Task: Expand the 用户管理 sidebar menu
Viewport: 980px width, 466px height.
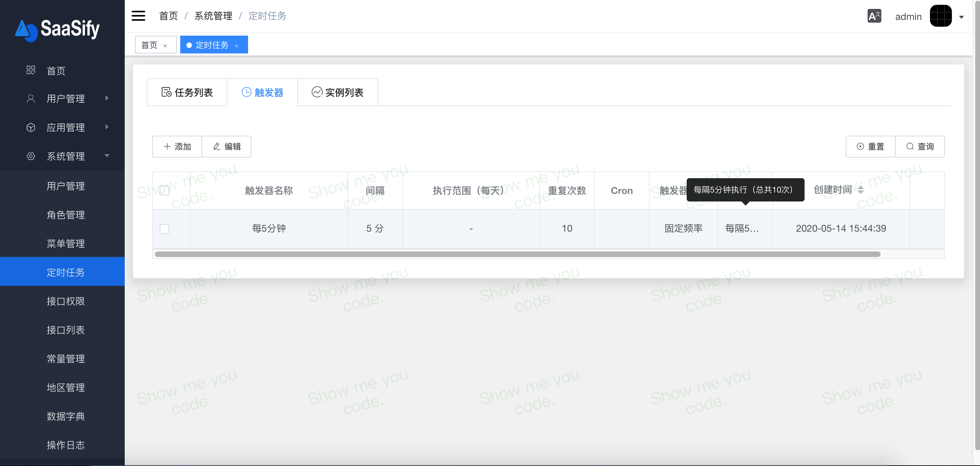Action: (65, 99)
